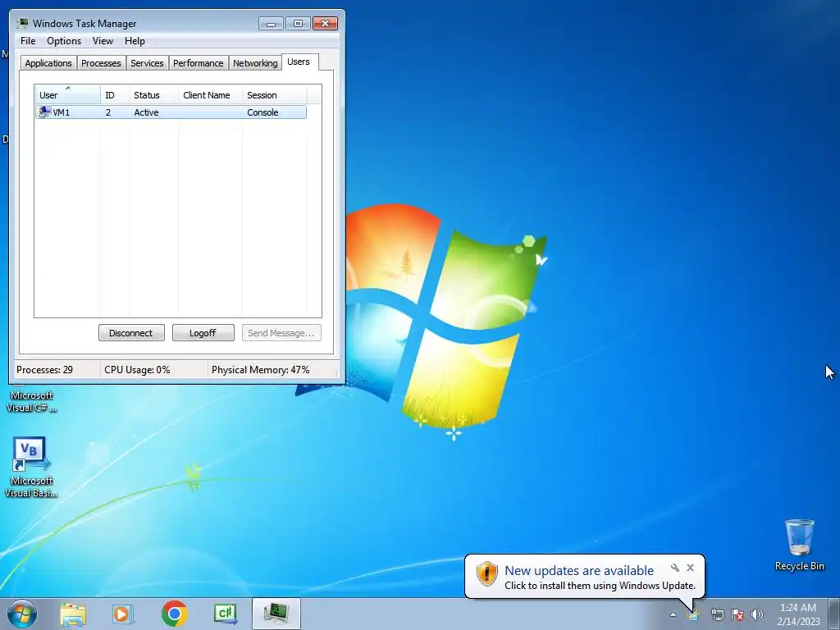
Task: Launch Windows Media Player taskbar icon
Action: coord(123,614)
